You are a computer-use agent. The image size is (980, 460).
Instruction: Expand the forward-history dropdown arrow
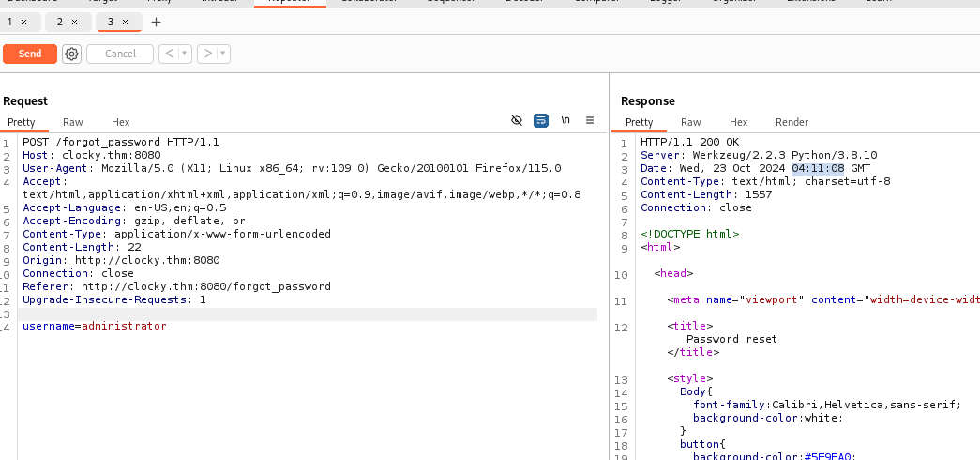coord(223,54)
